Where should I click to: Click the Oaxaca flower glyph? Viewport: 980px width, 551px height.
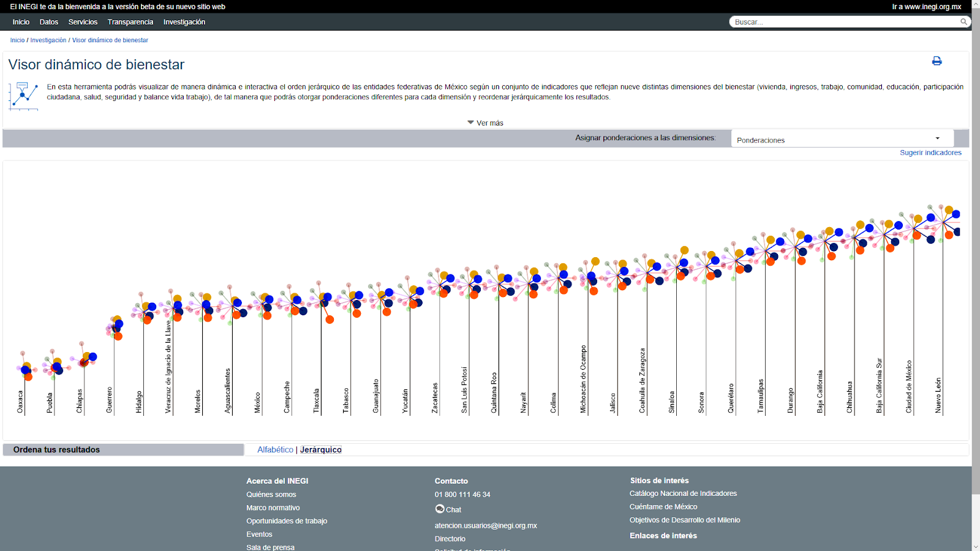pyautogui.click(x=24, y=369)
